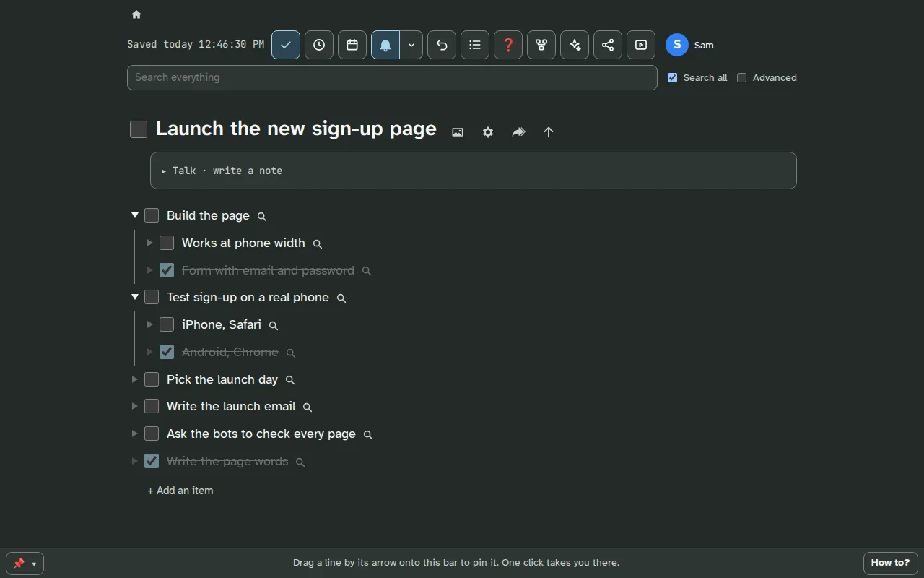Check the Build the page checkbox
Viewport: 924px width, 578px height.
(152, 215)
